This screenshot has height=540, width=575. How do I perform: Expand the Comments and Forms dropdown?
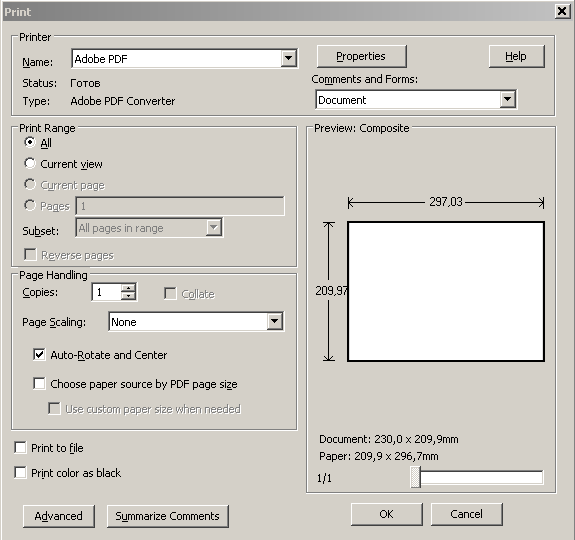click(508, 99)
